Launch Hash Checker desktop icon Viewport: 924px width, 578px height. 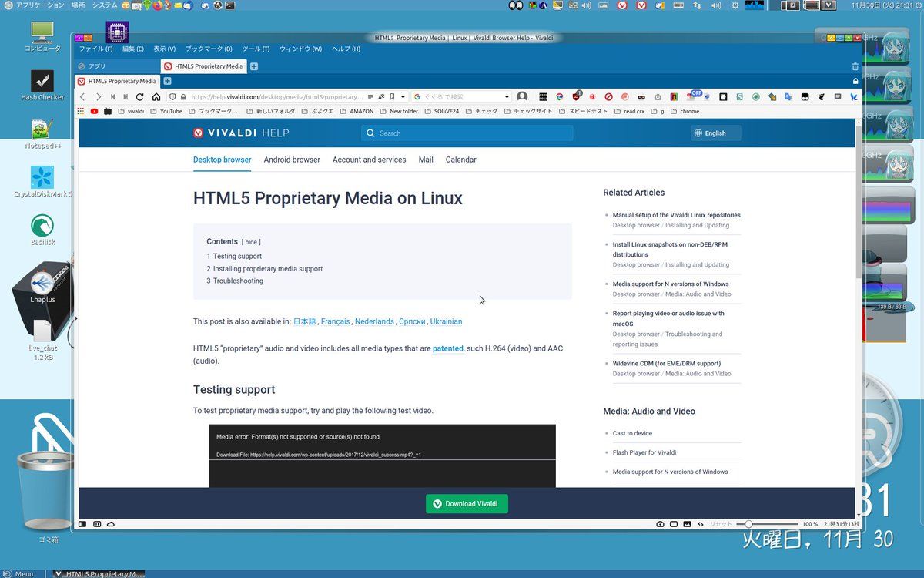coord(42,86)
